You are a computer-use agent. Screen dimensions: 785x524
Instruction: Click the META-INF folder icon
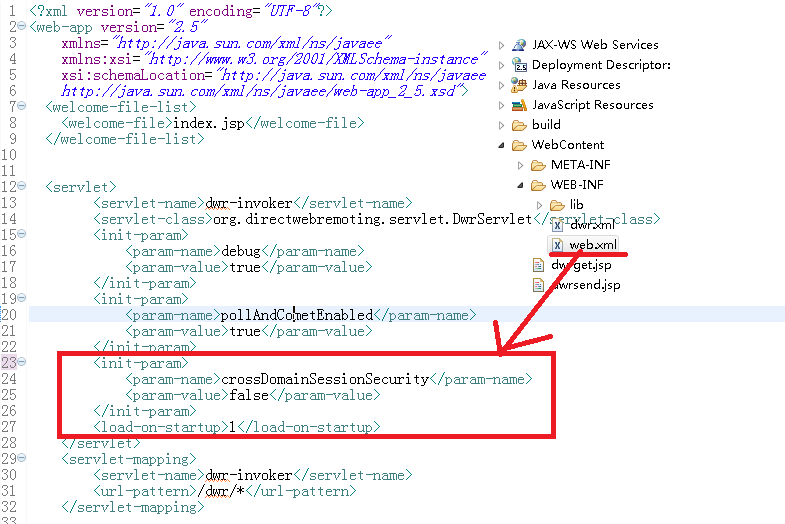coord(538,165)
